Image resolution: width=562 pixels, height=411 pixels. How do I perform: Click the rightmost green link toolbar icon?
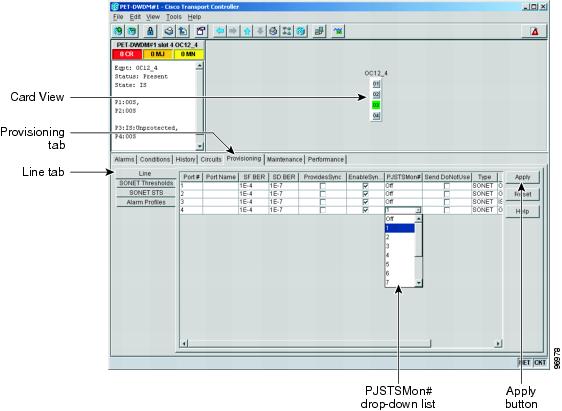pyautogui.click(x=338, y=32)
